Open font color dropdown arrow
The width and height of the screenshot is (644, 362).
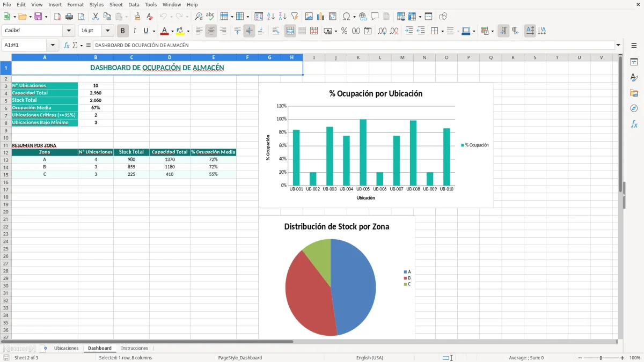pos(172,31)
